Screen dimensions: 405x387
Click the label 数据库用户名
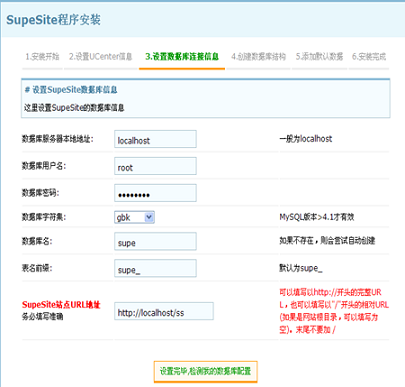click(44, 166)
